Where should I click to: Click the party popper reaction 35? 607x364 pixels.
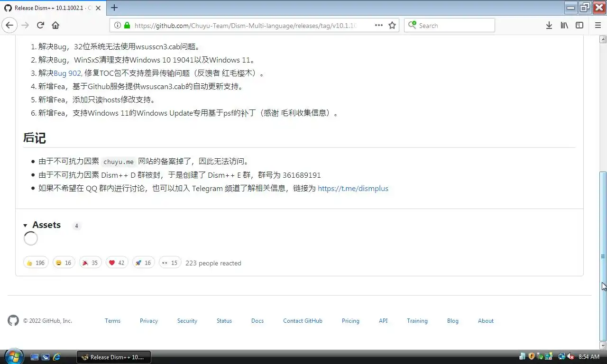(x=90, y=263)
